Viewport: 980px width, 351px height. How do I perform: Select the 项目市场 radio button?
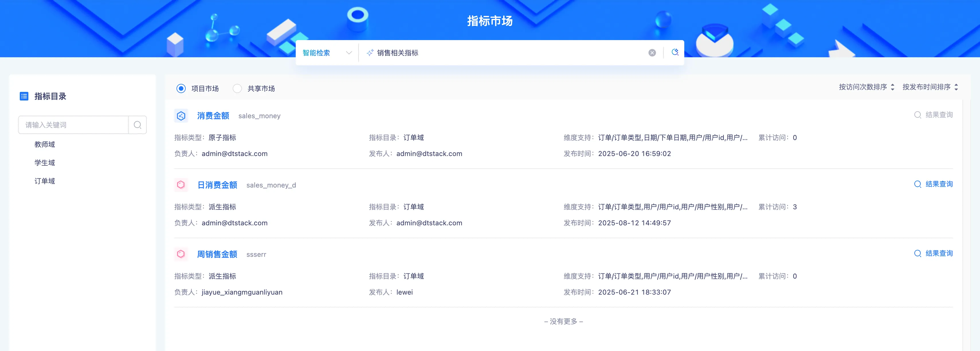pos(181,88)
